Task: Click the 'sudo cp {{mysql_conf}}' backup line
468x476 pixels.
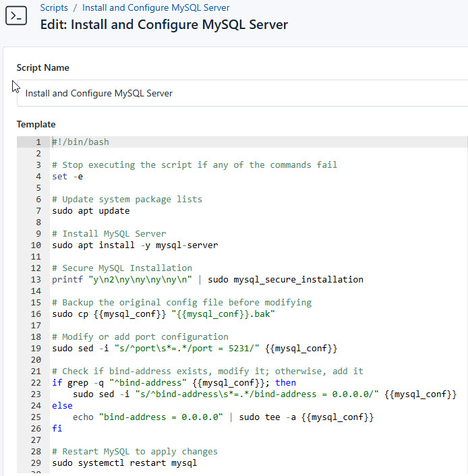Action: coord(163,314)
